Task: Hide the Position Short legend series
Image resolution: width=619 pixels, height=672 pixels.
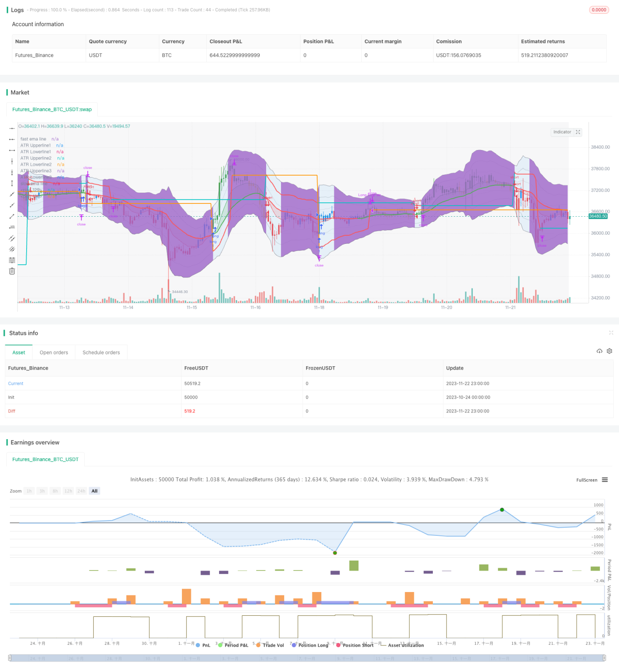Action: click(355, 645)
